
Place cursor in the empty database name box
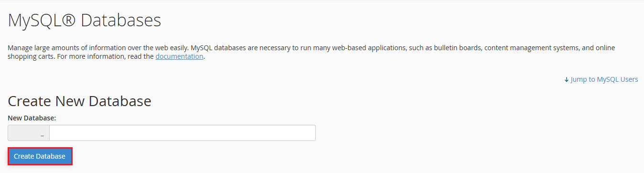(x=182, y=133)
